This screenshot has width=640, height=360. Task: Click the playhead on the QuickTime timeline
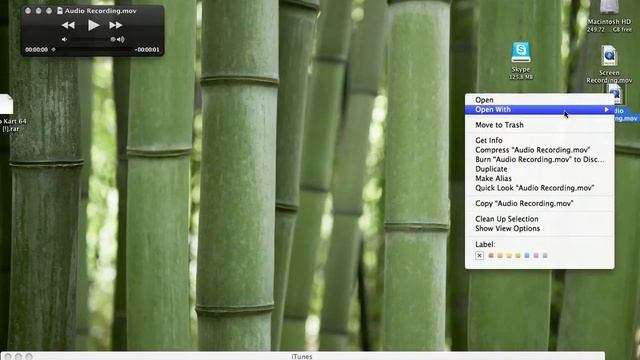[53, 50]
